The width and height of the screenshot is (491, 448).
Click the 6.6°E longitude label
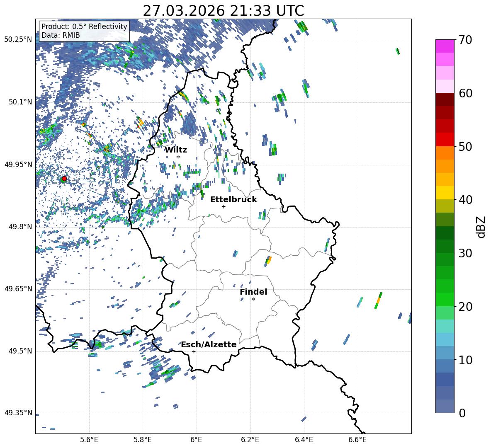(357, 440)
